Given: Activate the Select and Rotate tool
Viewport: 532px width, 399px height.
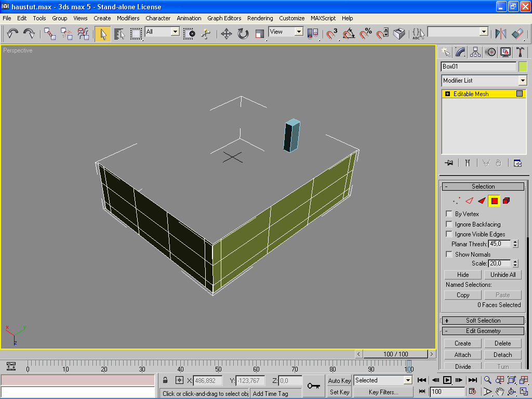Looking at the screenshot, I should (243, 34).
